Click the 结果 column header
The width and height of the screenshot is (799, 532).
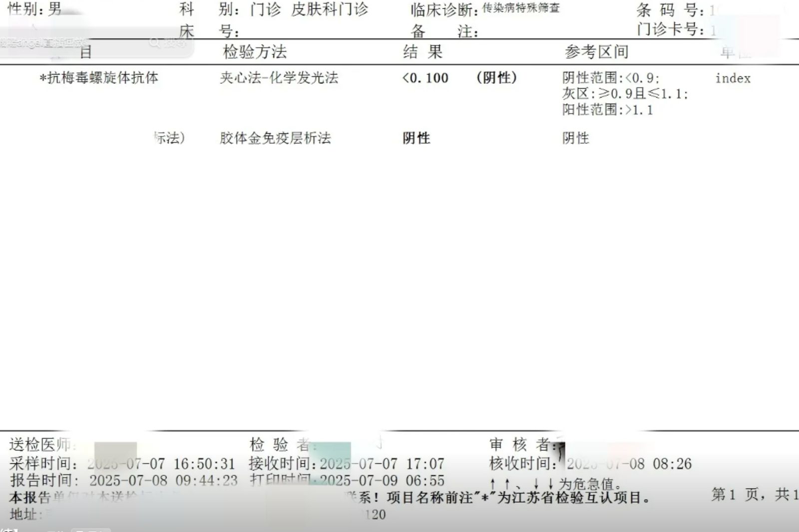pyautogui.click(x=422, y=52)
